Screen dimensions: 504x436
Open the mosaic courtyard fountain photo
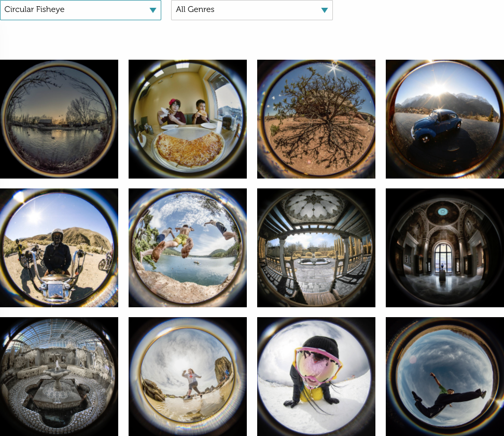pos(59,376)
